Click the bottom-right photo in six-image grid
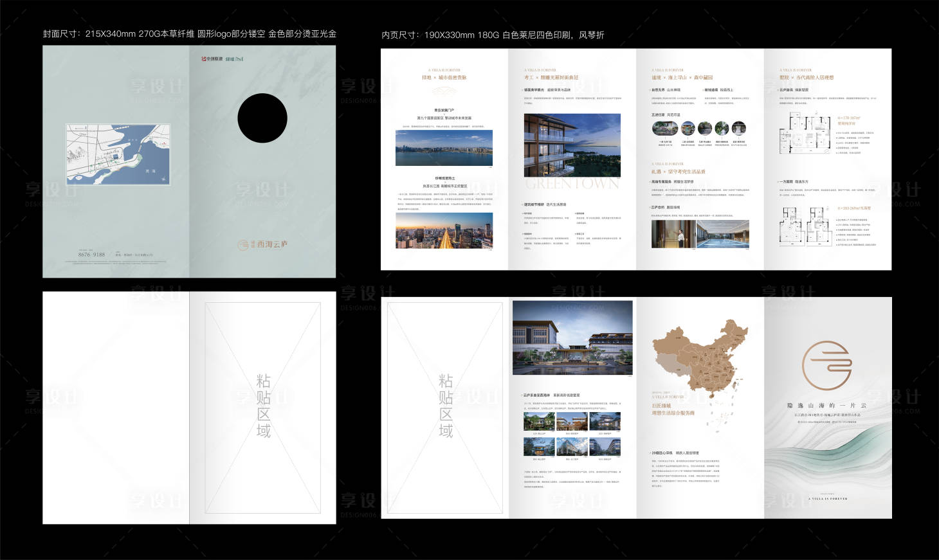The width and height of the screenshot is (939, 560). (605, 447)
